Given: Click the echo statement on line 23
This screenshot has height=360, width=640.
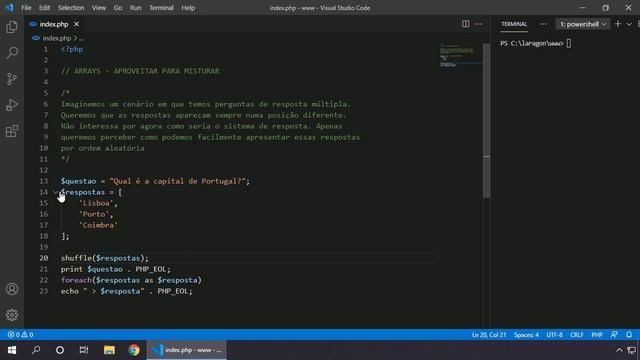Looking at the screenshot, I should point(127,291).
